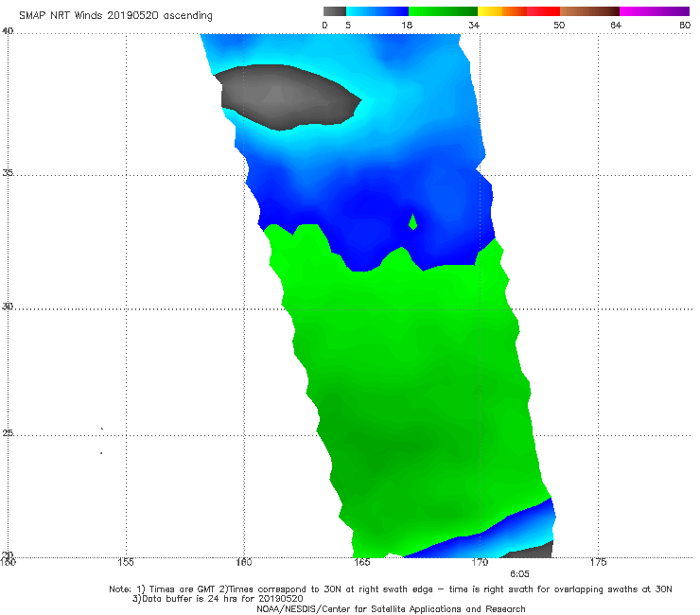Click the latitude label '25'
The image size is (700, 615).
pyautogui.click(x=8, y=432)
